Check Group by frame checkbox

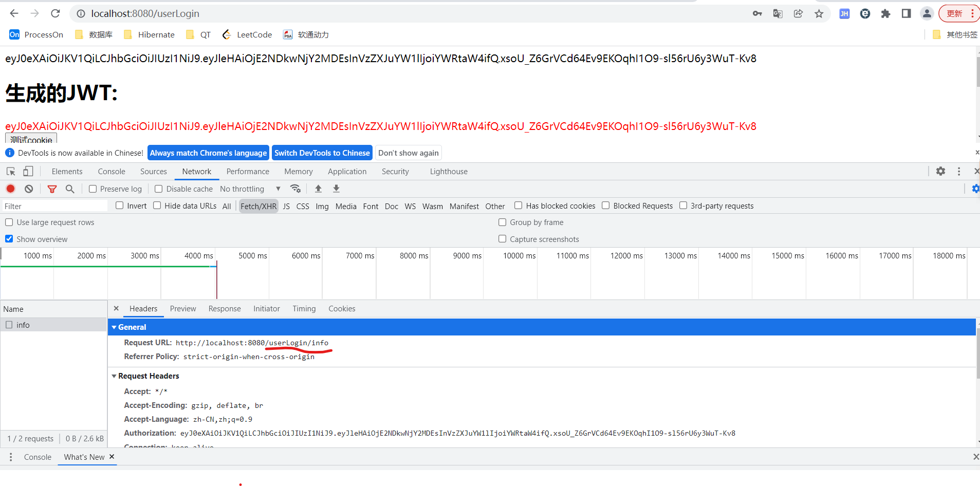pyautogui.click(x=503, y=222)
